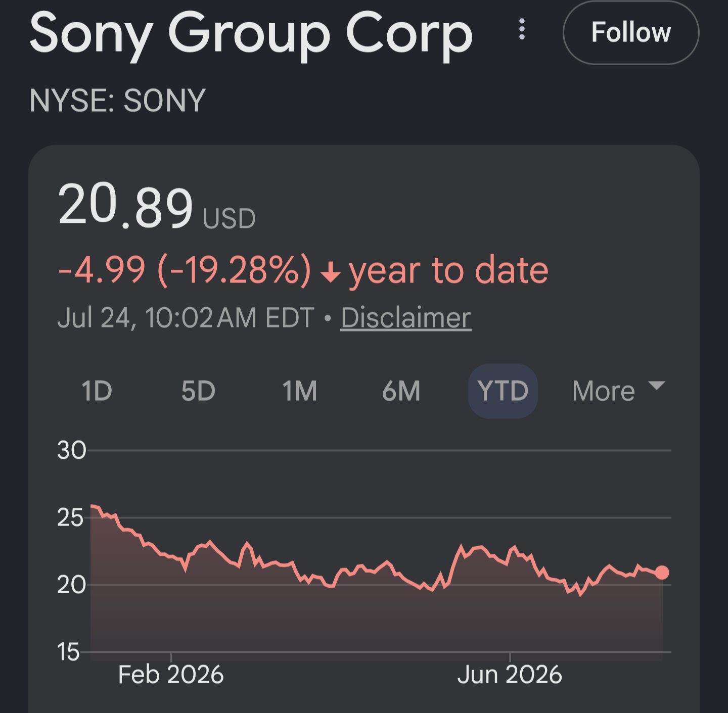Switch chart to 1D range

coord(97,391)
